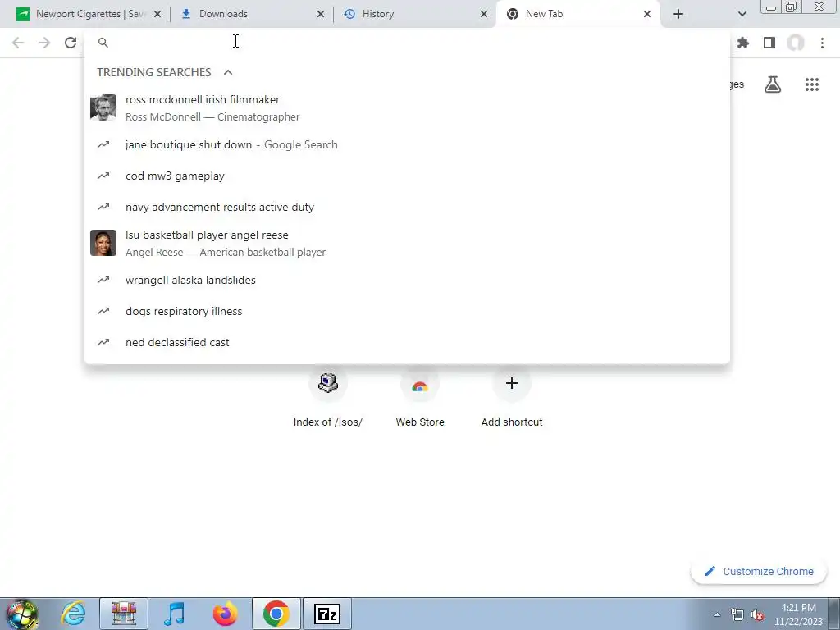Select suggestion jane boutique shut down
This screenshot has height=630, width=840.
point(407,144)
